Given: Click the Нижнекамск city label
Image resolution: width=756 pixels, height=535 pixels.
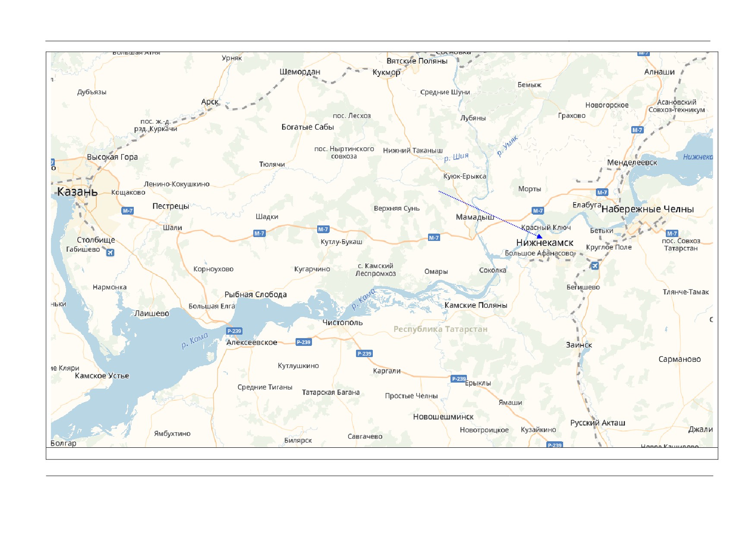Looking at the screenshot, I should pyautogui.click(x=545, y=243).
